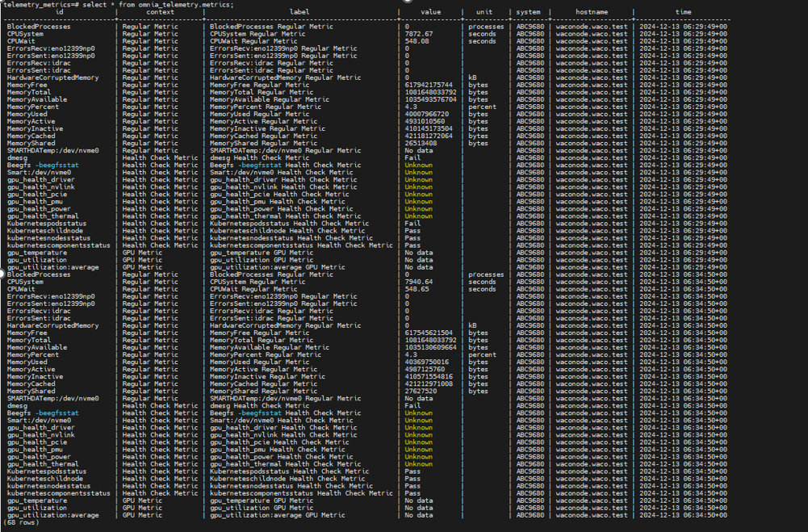Click the 'time' column header
This screenshot has height=532, width=808.
[x=684, y=12]
